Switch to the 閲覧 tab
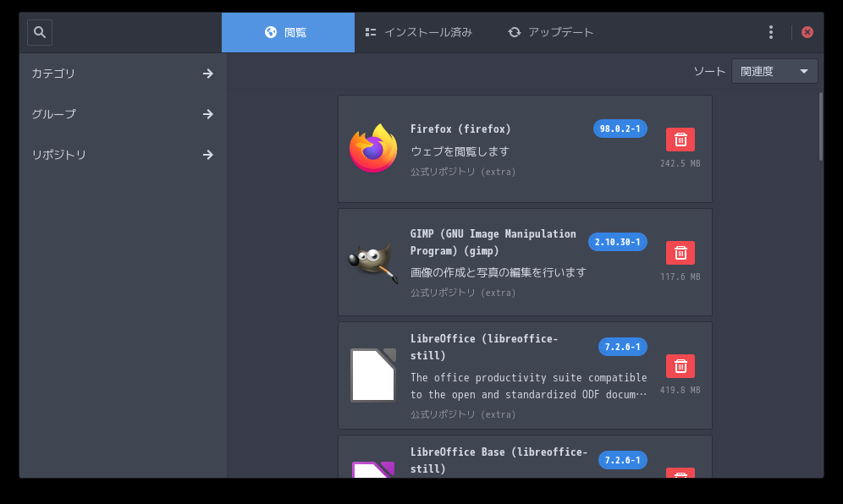This screenshot has width=843, height=504. tap(288, 32)
